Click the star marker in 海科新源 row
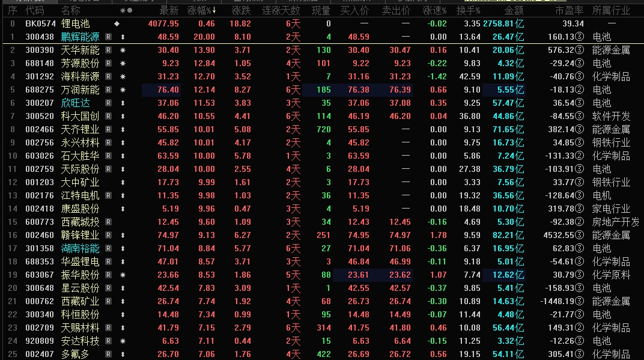 pos(123,76)
